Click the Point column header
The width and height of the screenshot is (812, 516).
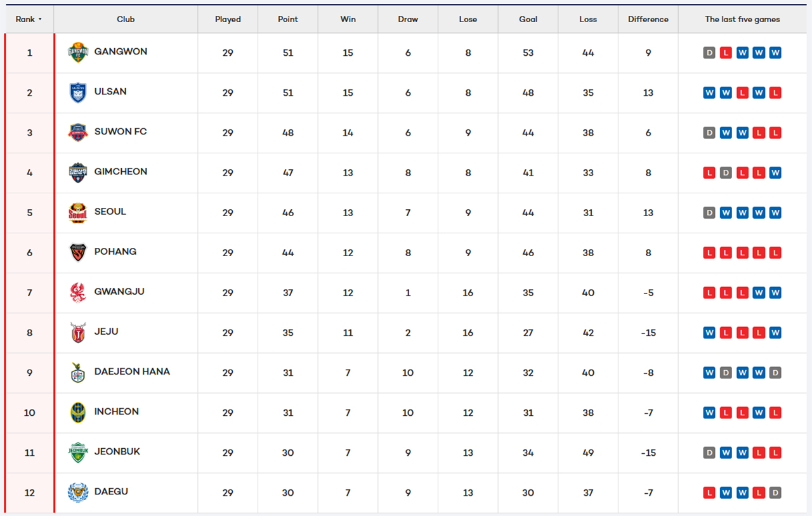point(287,20)
